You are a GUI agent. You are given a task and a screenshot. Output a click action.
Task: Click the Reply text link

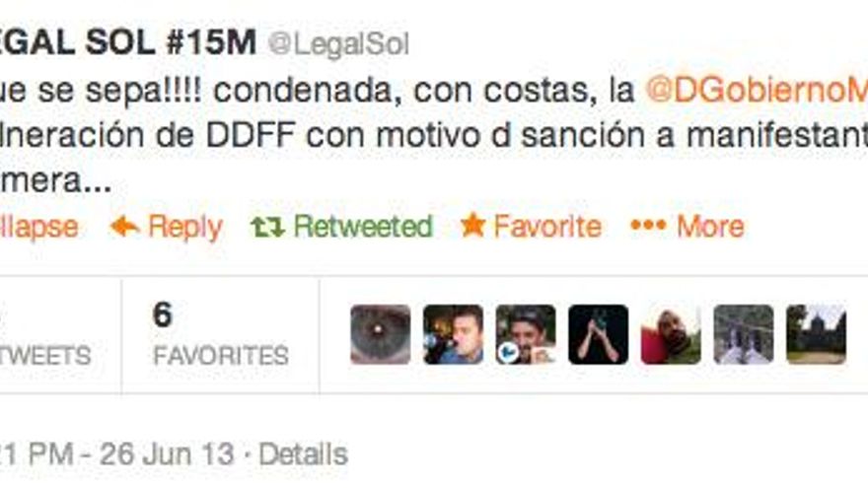click(184, 228)
